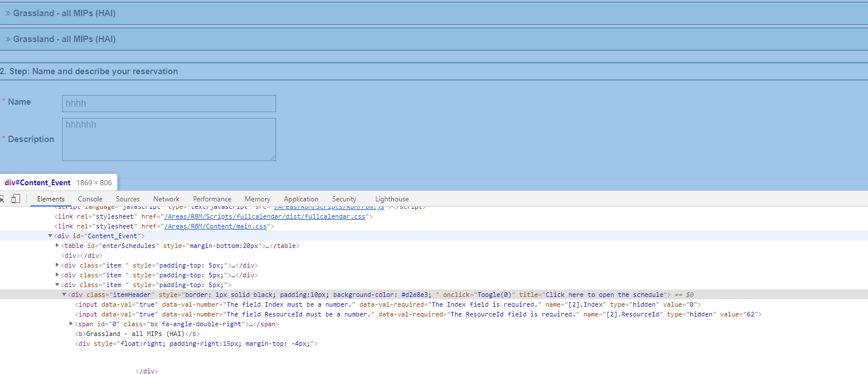Image resolution: width=868 pixels, height=374 pixels.
Task: Expand the span with id 0 node
Action: click(x=71, y=323)
